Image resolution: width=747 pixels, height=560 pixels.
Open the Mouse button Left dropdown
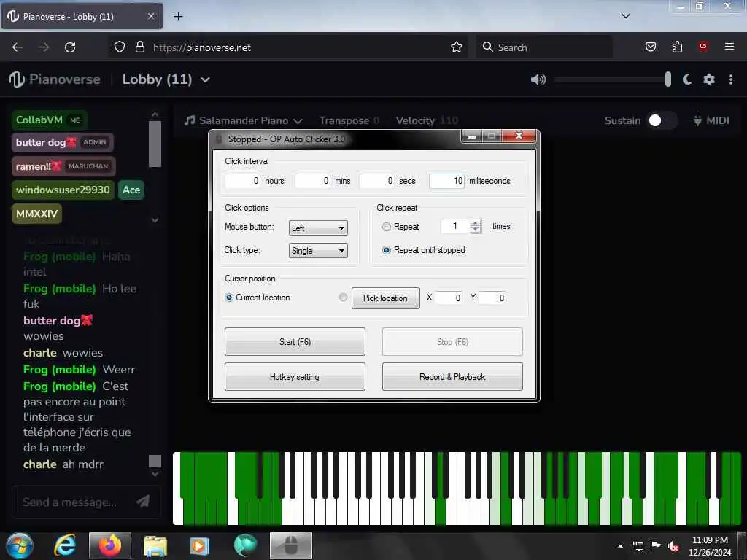point(318,228)
